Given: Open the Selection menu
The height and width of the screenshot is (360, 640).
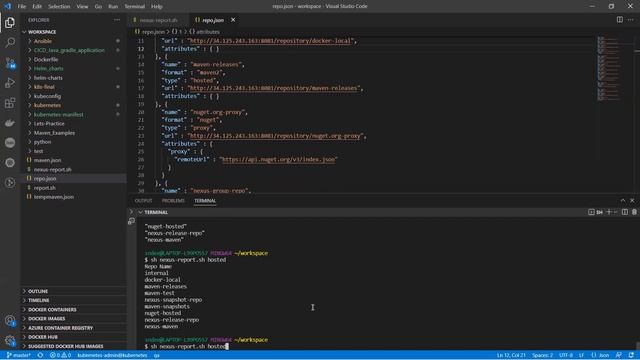Looking at the screenshot, I should [x=59, y=7].
